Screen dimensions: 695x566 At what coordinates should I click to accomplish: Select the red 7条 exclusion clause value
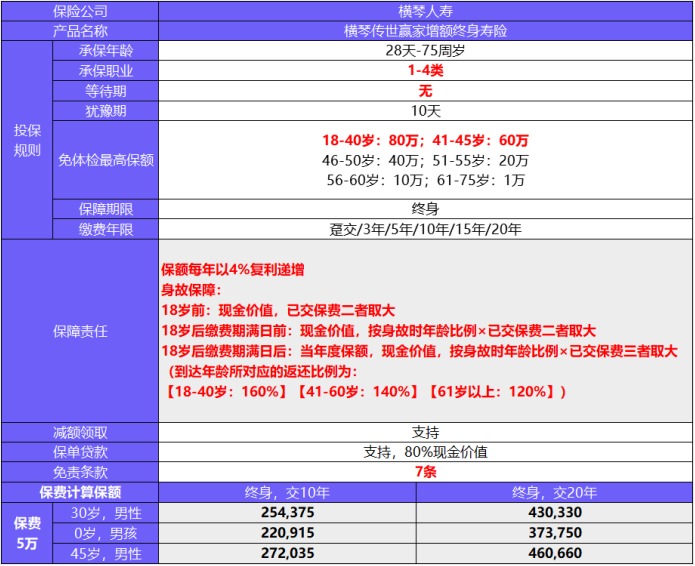point(425,472)
